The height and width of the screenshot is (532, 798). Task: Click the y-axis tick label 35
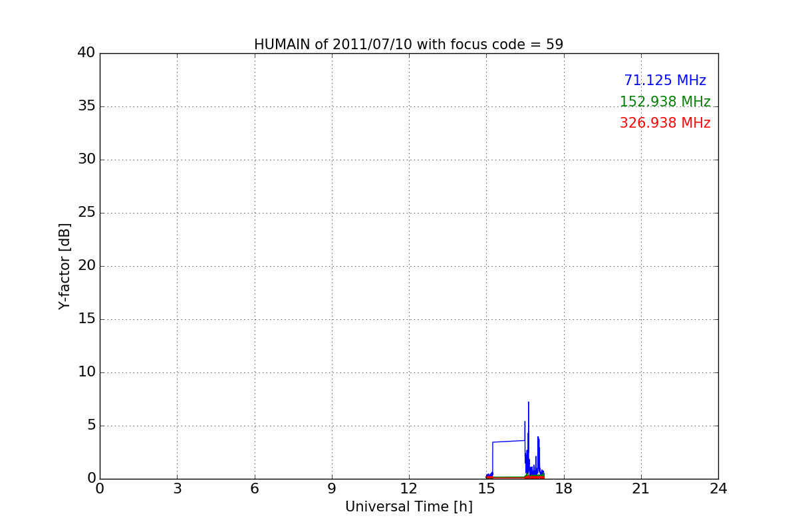click(x=86, y=106)
